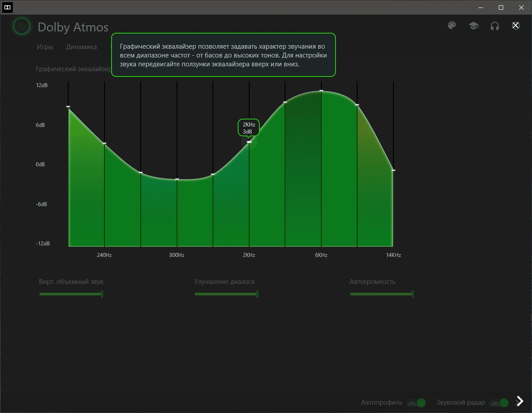Turn off the Звуковой радар switch
This screenshot has width=532, height=413.
coord(499,403)
